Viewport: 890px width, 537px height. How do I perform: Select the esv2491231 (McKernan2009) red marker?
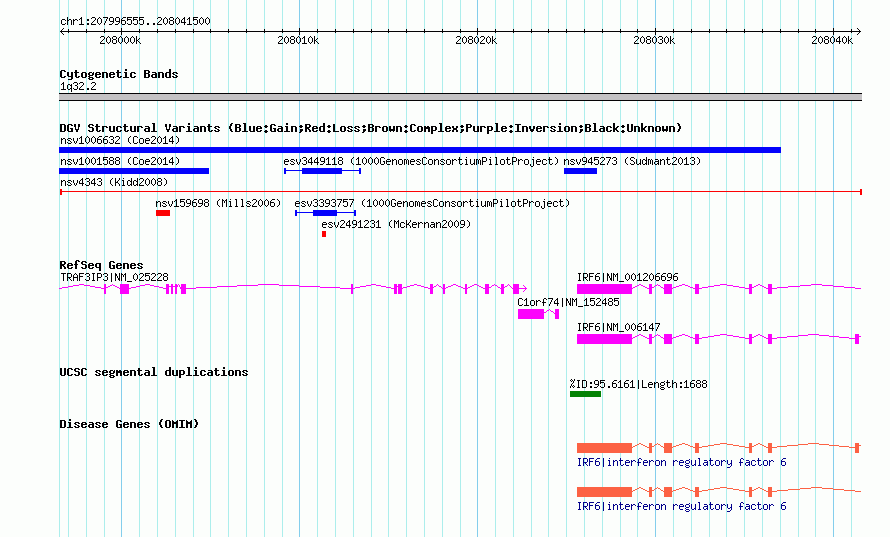point(324,234)
